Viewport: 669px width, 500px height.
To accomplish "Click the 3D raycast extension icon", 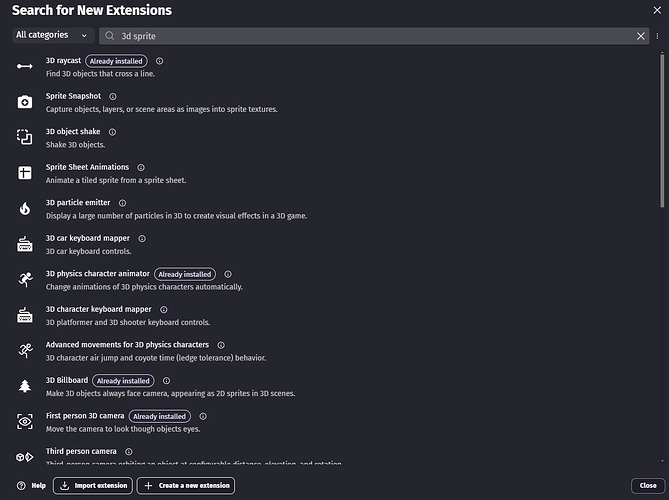I will [25, 66].
